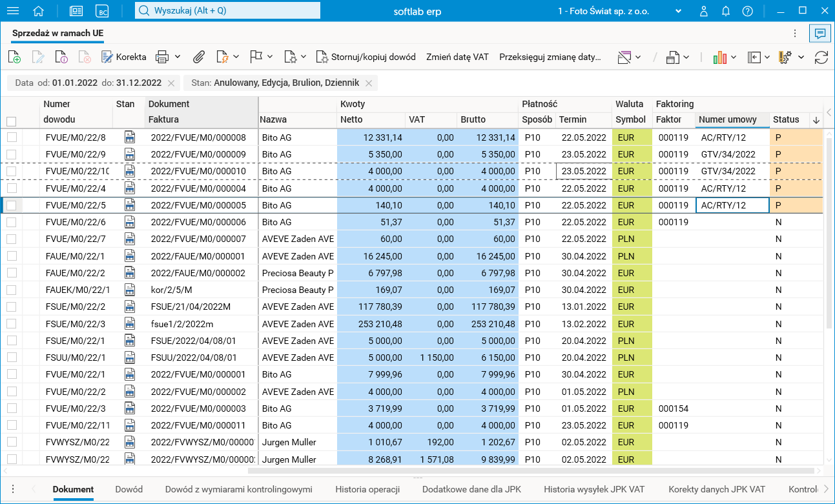Open the flag marker dropdown arrow
This screenshot has width=835, height=504.
pyautogui.click(x=270, y=57)
